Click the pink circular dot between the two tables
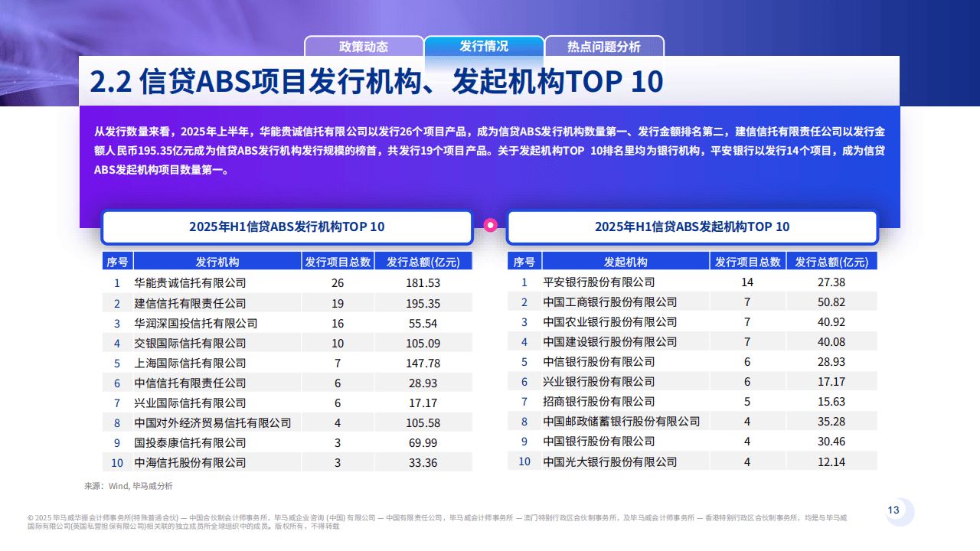980x551 pixels. [x=489, y=225]
